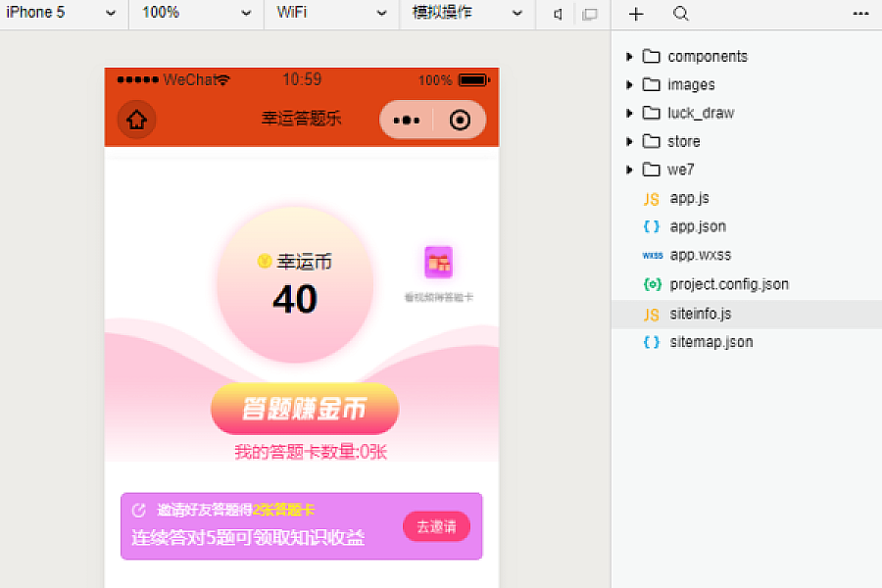The width and height of the screenshot is (882, 588).
Task: Expand the we7 folder arrow
Action: click(629, 170)
